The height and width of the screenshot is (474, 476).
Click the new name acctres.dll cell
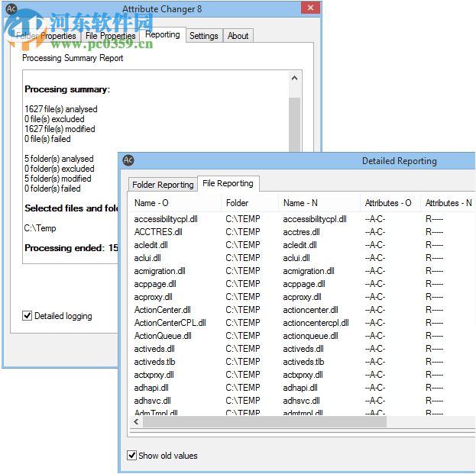[x=301, y=232]
